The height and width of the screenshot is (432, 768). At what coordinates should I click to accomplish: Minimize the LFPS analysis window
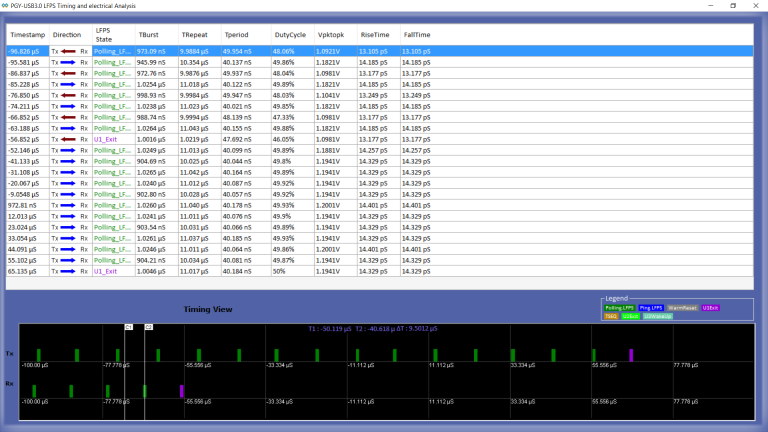[711, 6]
